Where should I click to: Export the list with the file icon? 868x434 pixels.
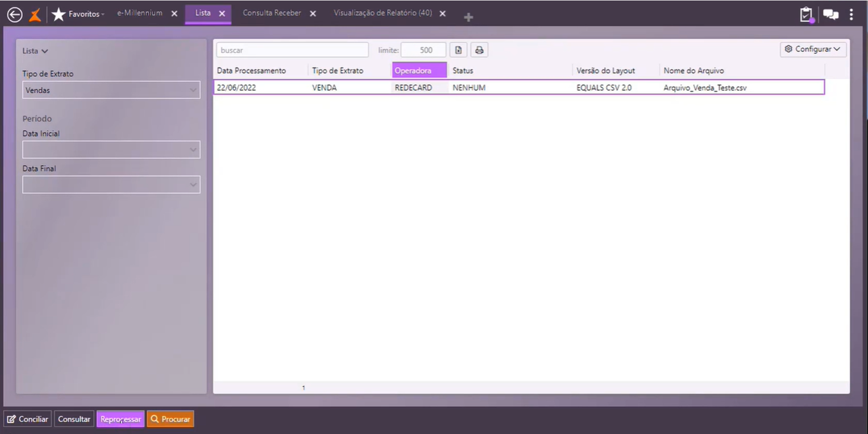click(x=458, y=50)
